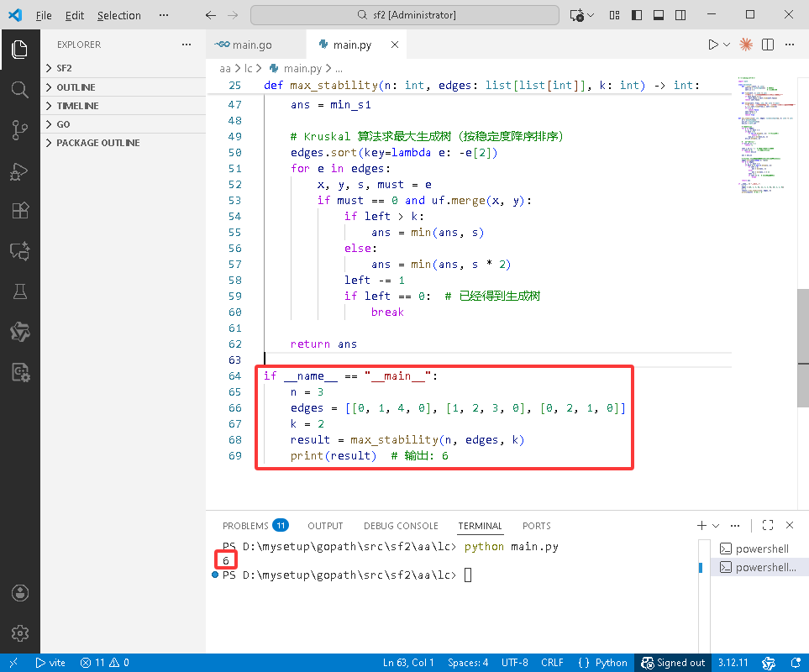Run the Python file play button
The height and width of the screenshot is (672, 809).
click(713, 45)
